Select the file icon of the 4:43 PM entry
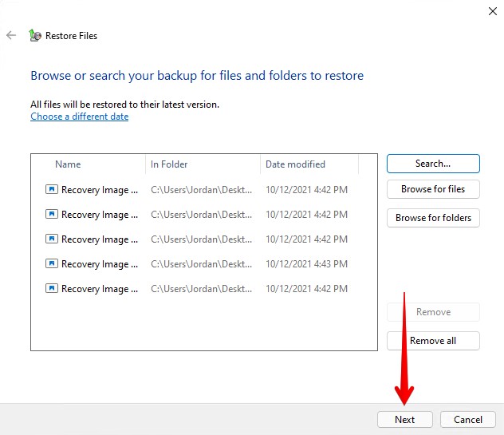Image resolution: width=504 pixels, height=435 pixels. coord(52,264)
